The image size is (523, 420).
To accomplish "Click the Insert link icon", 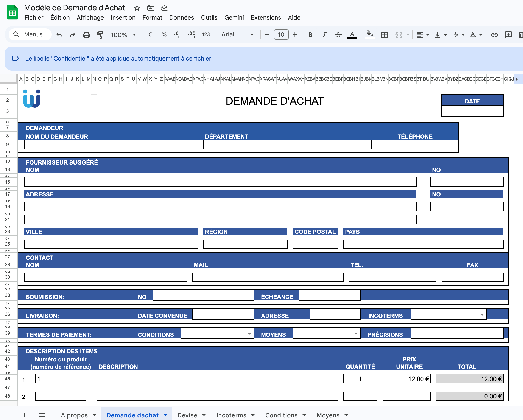I will coord(494,35).
